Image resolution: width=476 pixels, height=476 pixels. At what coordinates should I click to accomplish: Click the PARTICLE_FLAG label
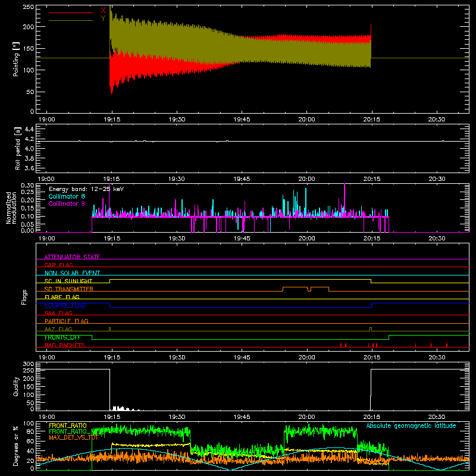67,321
